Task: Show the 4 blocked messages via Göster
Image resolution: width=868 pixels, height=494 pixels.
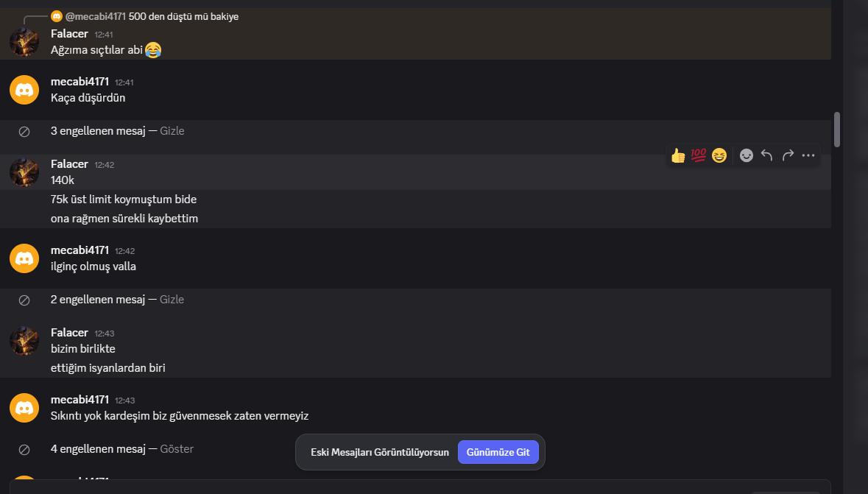Action: point(177,449)
